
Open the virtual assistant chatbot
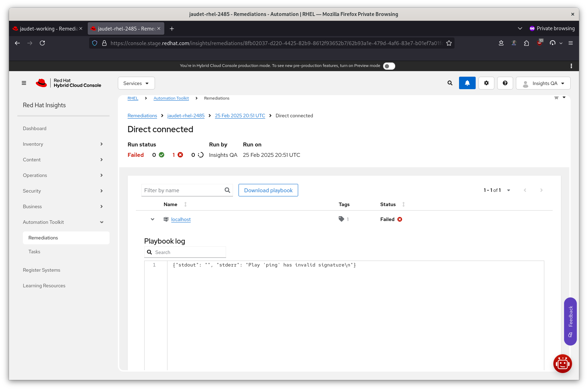pos(562,364)
